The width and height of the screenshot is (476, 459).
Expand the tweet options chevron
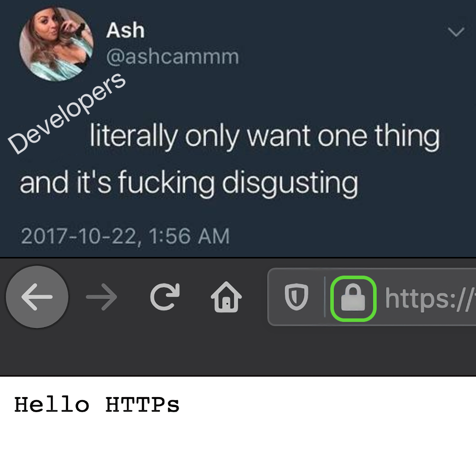click(x=456, y=32)
